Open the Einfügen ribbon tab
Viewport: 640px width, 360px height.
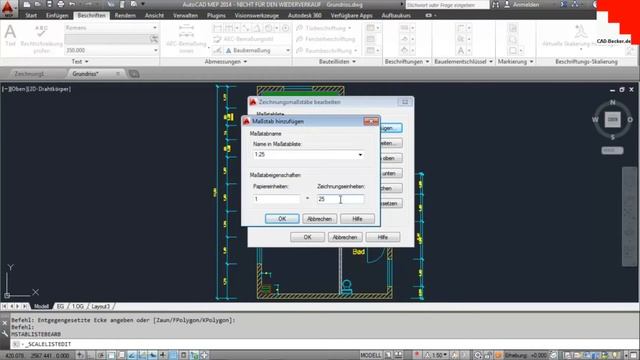tap(57, 16)
